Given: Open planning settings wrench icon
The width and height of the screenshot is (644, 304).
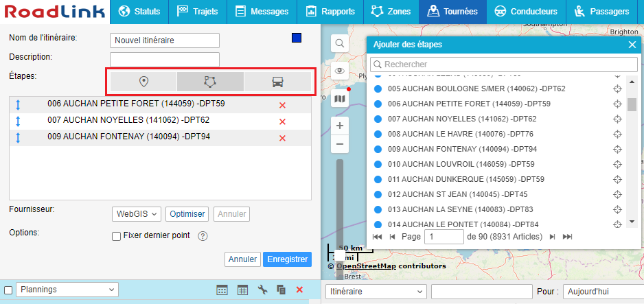Looking at the screenshot, I should [262, 290].
